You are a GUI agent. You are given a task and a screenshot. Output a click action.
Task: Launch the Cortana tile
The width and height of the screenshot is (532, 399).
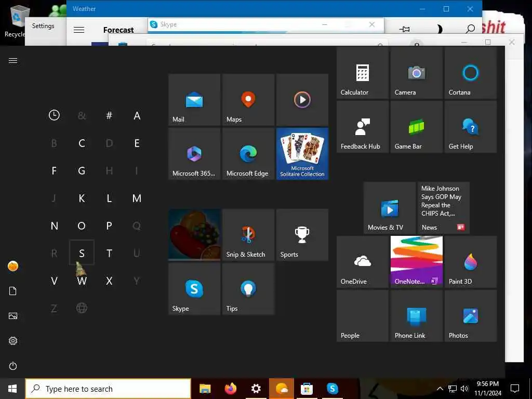[x=471, y=73]
